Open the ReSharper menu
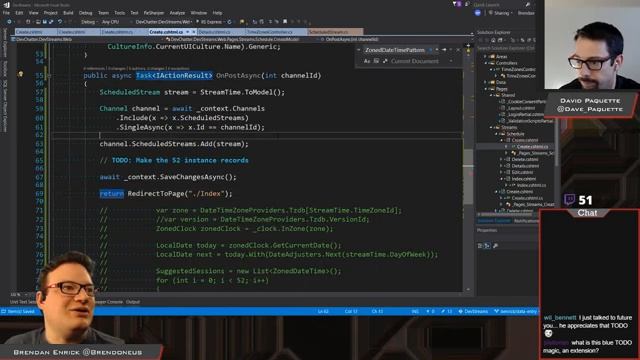640x360 pixels. 154,13
